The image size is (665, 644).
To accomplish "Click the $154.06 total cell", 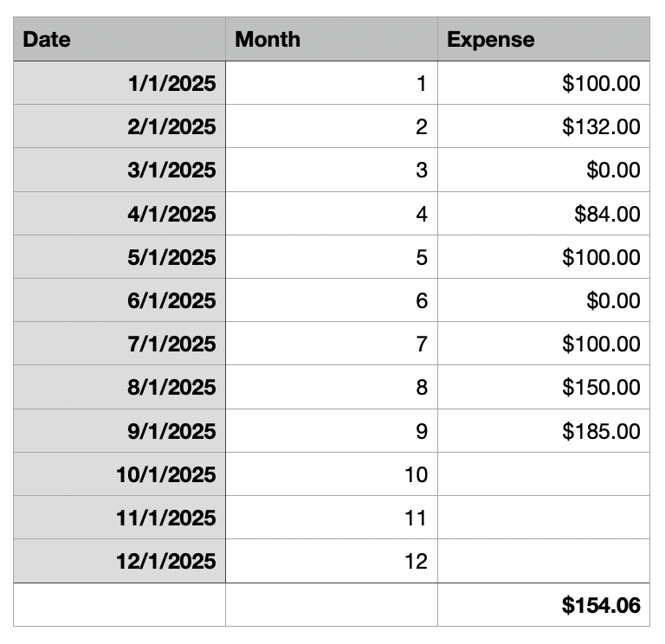I will [x=544, y=605].
